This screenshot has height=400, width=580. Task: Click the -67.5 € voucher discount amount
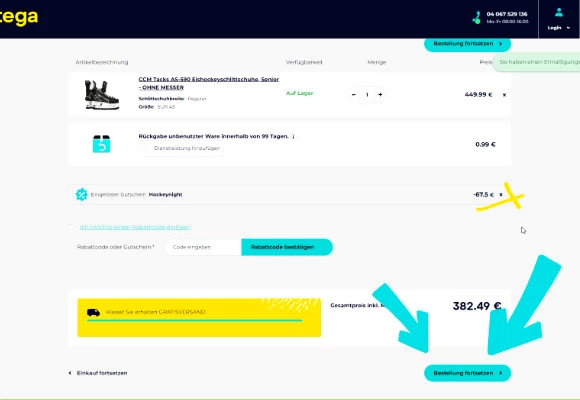[x=483, y=194]
